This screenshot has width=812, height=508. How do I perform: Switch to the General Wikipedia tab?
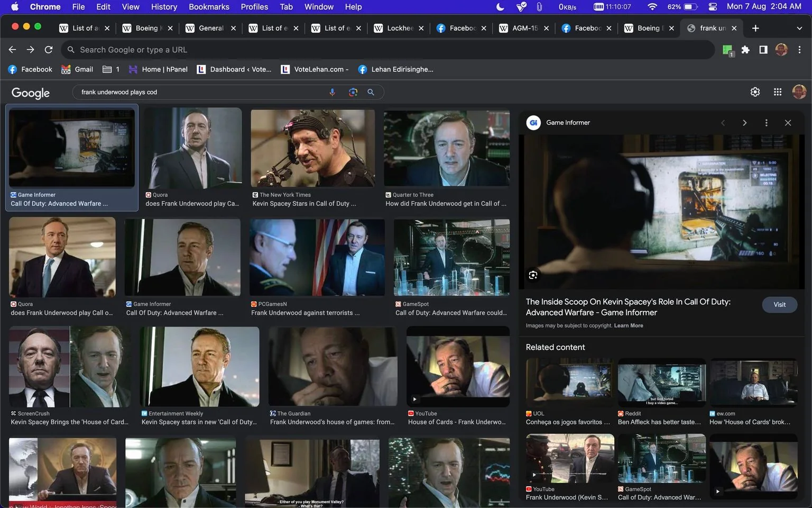210,28
